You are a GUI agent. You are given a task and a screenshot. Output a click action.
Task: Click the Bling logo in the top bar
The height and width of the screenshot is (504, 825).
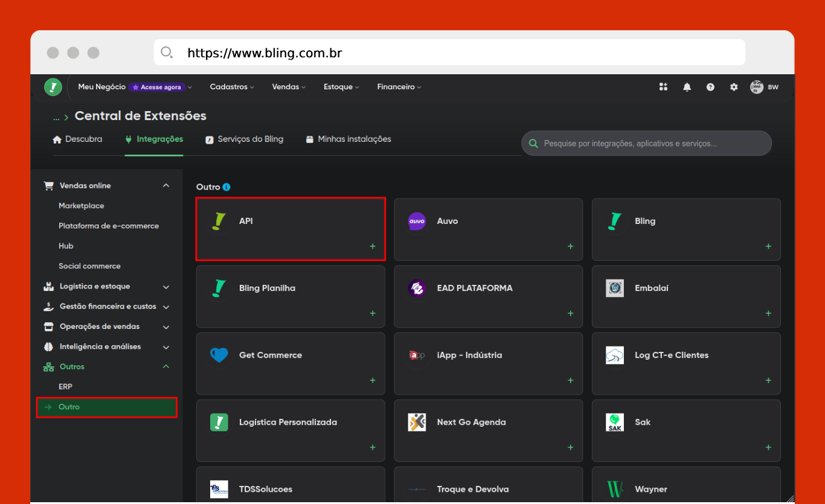(x=53, y=87)
